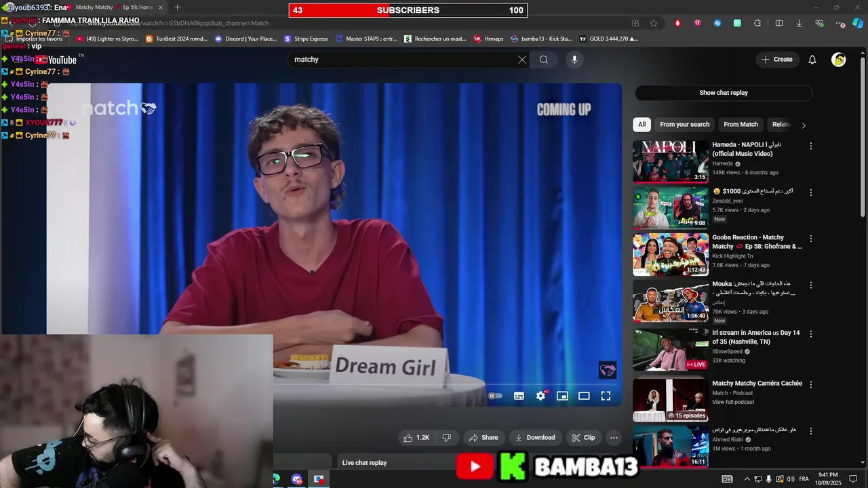Open more actions ellipsis beside Clip
Screen dimensions: 868x488
[614, 438]
